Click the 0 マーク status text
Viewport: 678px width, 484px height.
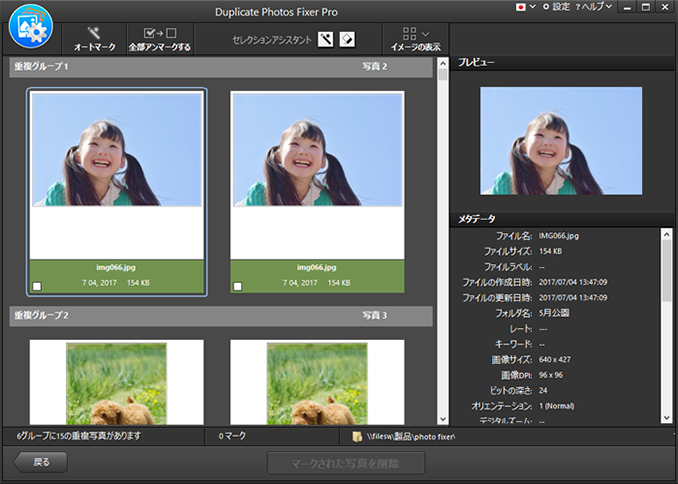(232, 436)
